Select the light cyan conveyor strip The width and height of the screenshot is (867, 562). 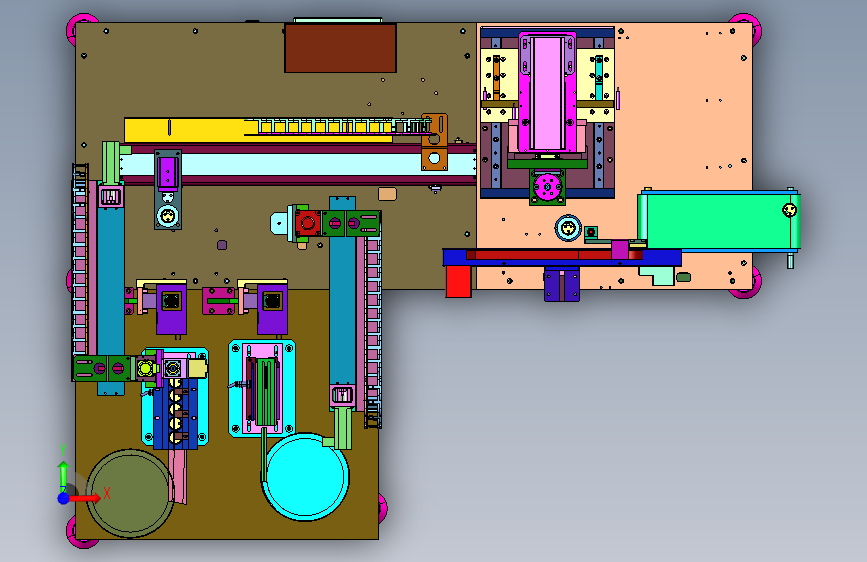(x=299, y=165)
